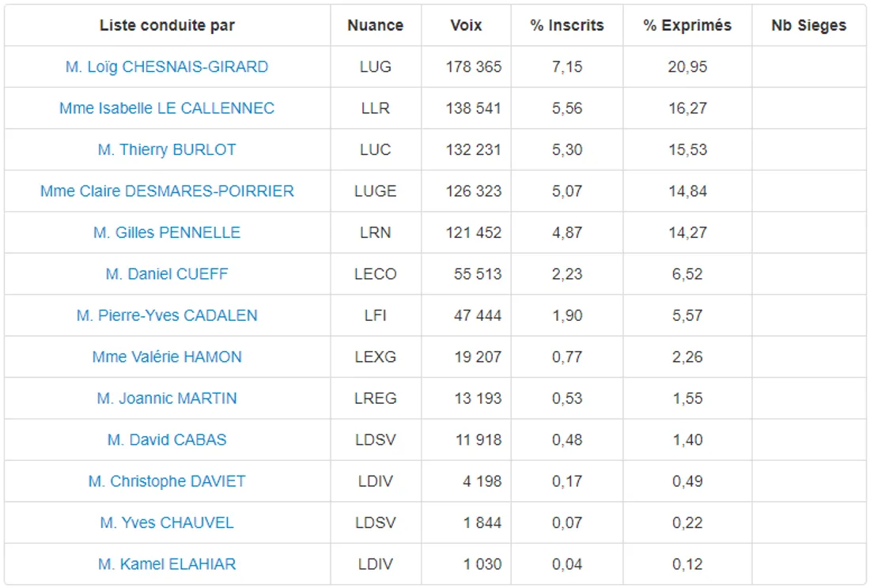Click M. David CABAS link

167,440
